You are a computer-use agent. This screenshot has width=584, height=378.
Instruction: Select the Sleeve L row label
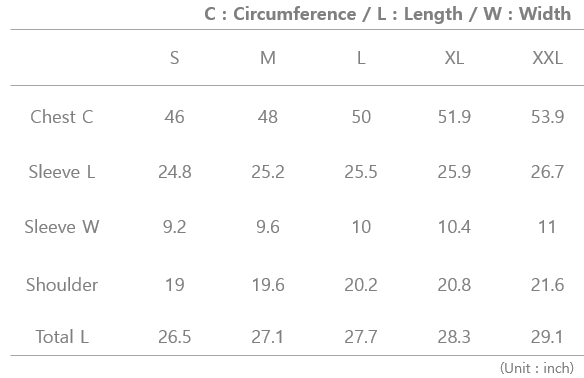click(x=62, y=172)
